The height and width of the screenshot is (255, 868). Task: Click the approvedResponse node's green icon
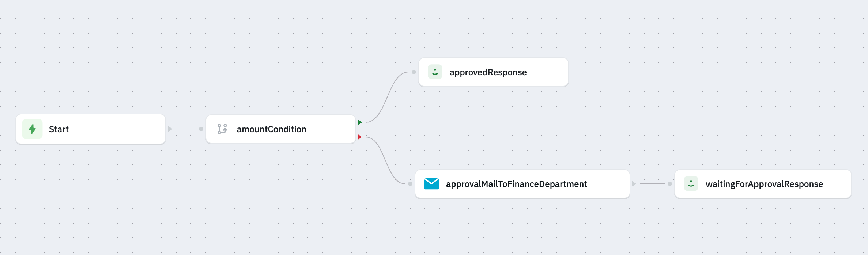pos(435,72)
